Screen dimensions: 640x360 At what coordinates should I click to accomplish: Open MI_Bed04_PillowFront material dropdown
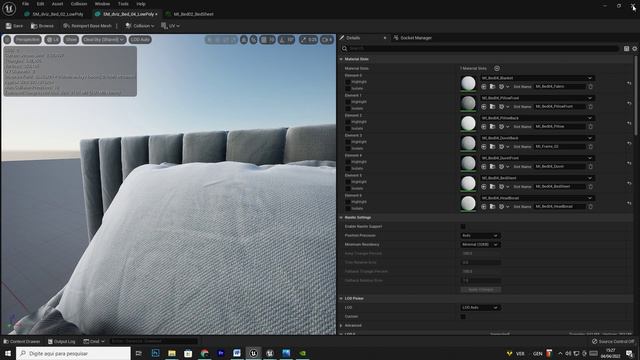coord(537,98)
